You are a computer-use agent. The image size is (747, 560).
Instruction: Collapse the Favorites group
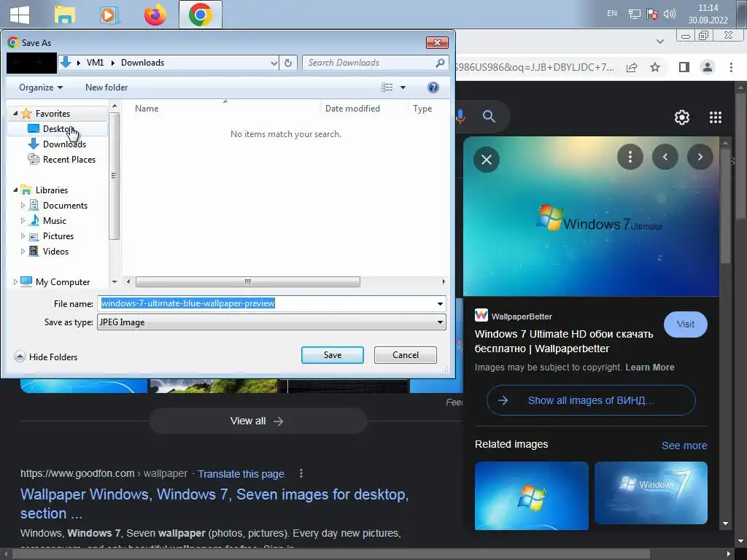15,113
